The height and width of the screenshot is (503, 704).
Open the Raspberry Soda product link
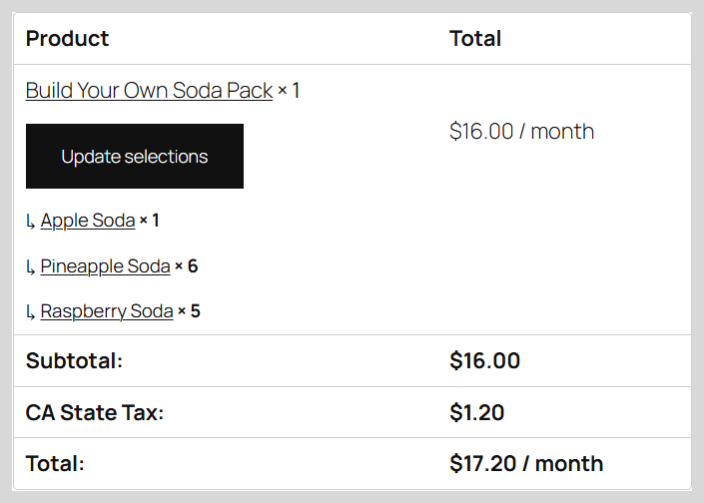(106, 311)
